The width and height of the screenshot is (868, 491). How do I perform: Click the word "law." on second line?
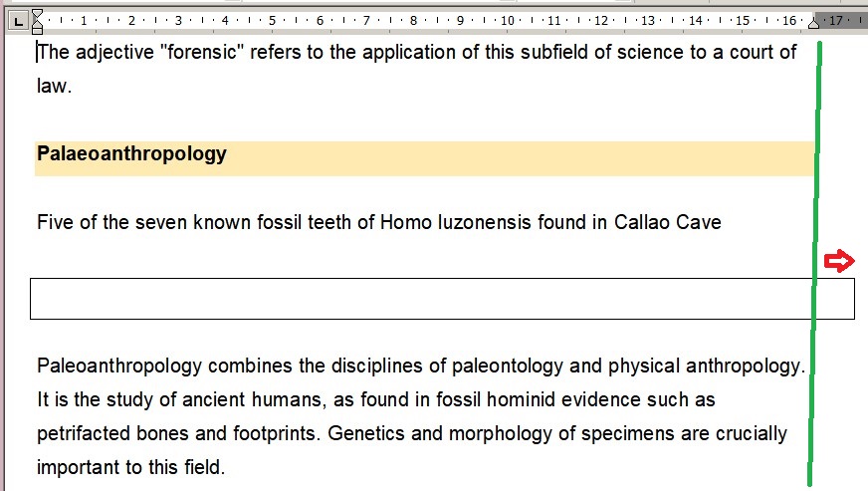(54, 87)
